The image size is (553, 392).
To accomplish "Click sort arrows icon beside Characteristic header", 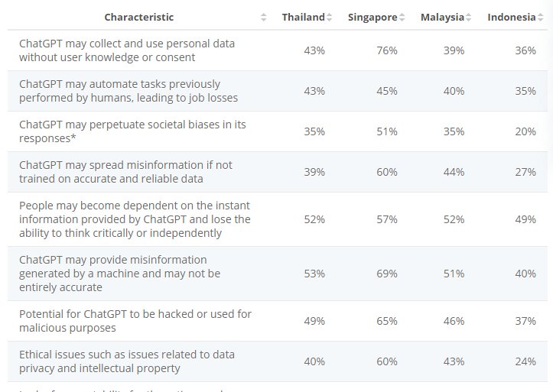I will [264, 18].
